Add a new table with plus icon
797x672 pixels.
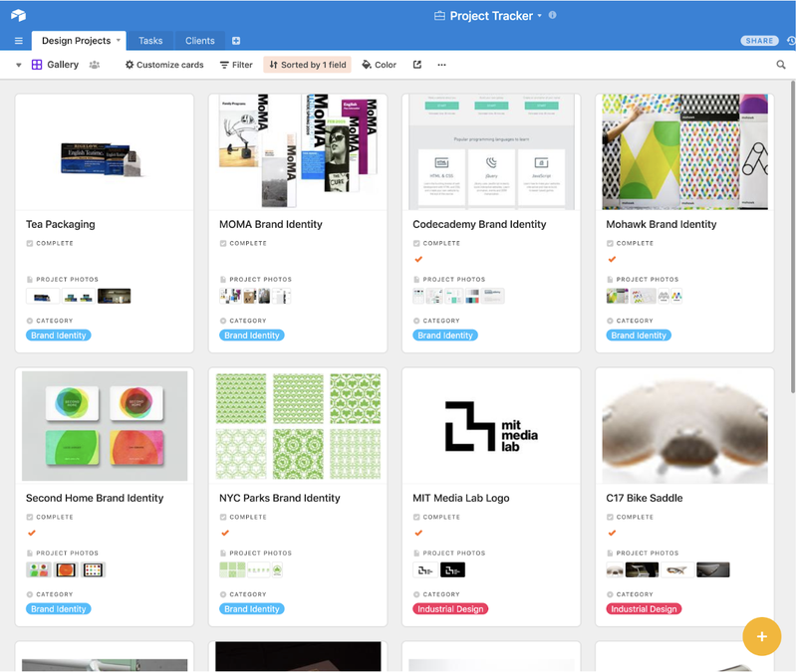(236, 41)
